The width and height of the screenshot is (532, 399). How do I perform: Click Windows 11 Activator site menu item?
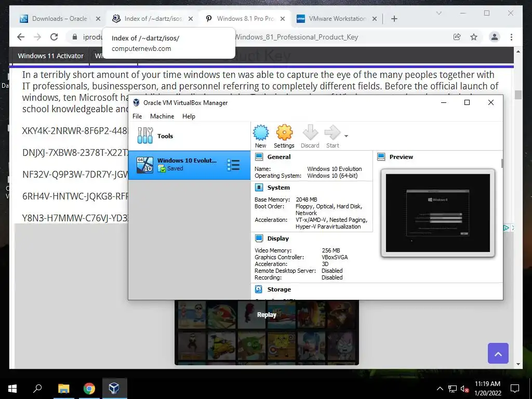coord(50,56)
